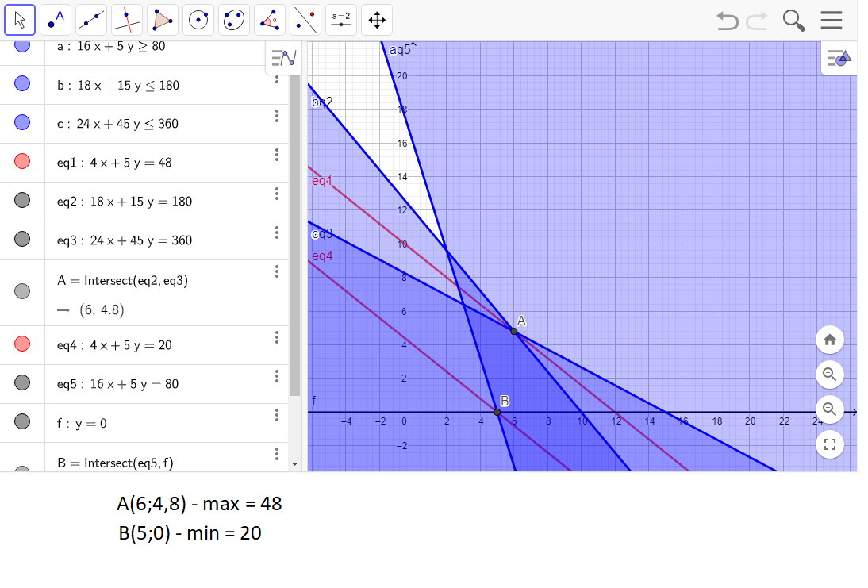Select the Polygon tool

pyautogui.click(x=163, y=20)
